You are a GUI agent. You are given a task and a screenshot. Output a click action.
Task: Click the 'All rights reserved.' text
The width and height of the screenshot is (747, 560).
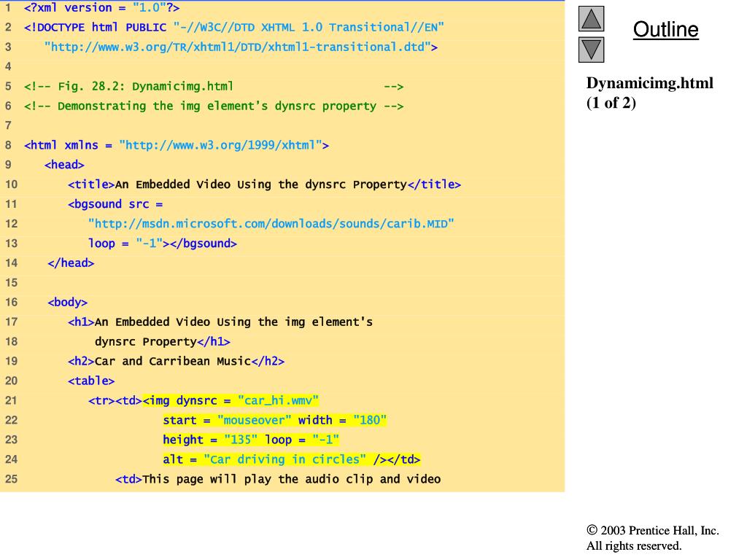point(634,545)
